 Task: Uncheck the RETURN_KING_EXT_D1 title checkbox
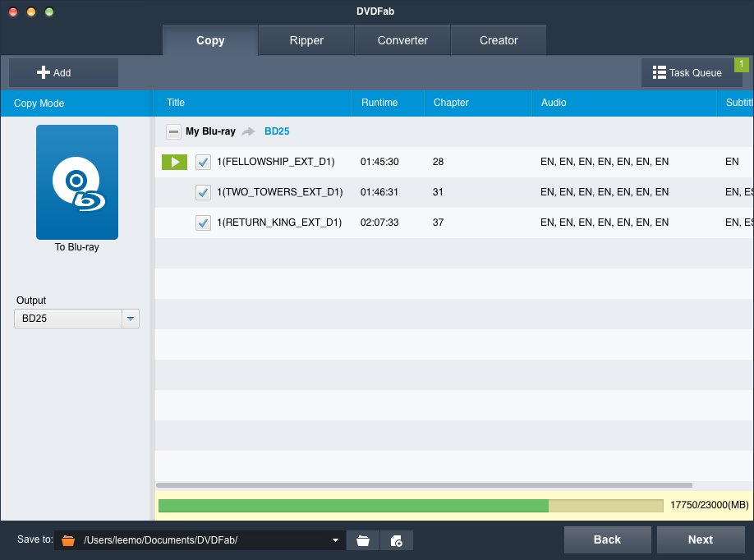coord(203,223)
